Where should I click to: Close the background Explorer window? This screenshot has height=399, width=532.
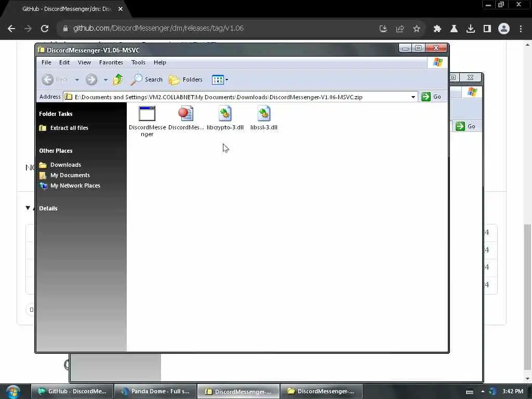click(x=470, y=78)
